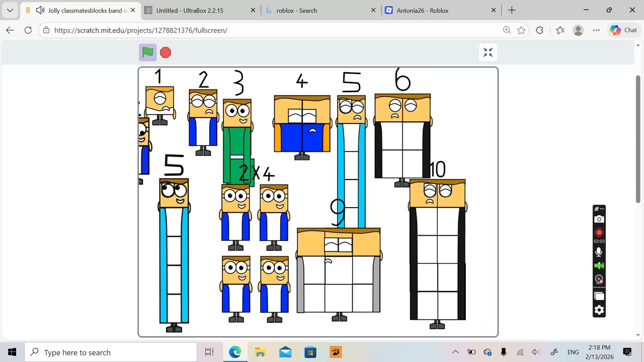The height and width of the screenshot is (362, 644).
Task: Toggle the webcam in the recorder toolbar
Action: [x=599, y=279]
